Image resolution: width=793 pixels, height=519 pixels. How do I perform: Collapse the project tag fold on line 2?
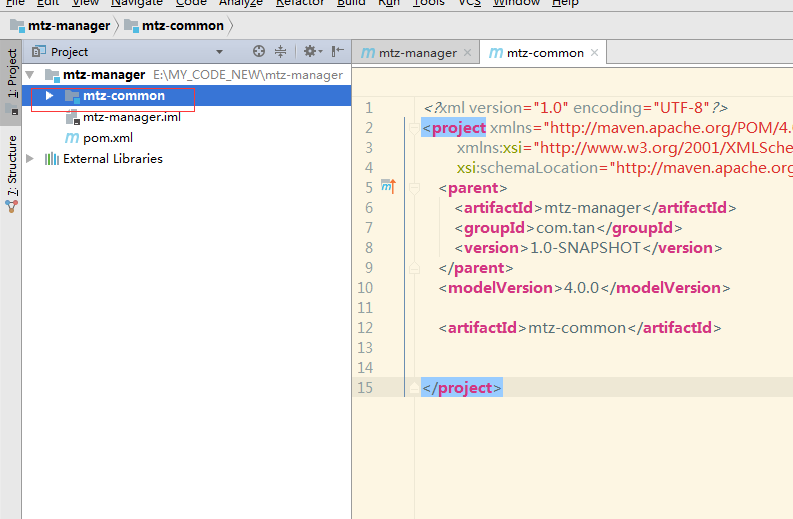click(413, 127)
